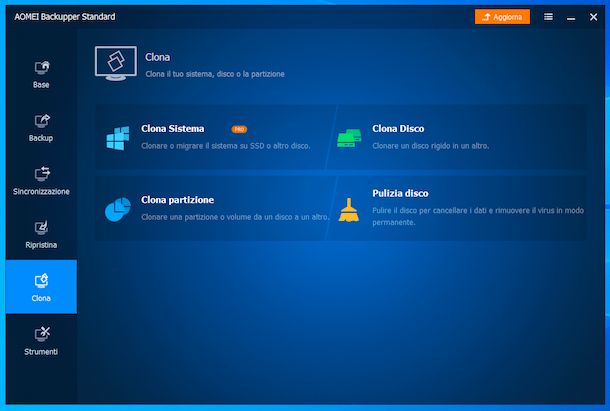
Task: Open the Ripristina sidebar icon
Action: coord(41,228)
